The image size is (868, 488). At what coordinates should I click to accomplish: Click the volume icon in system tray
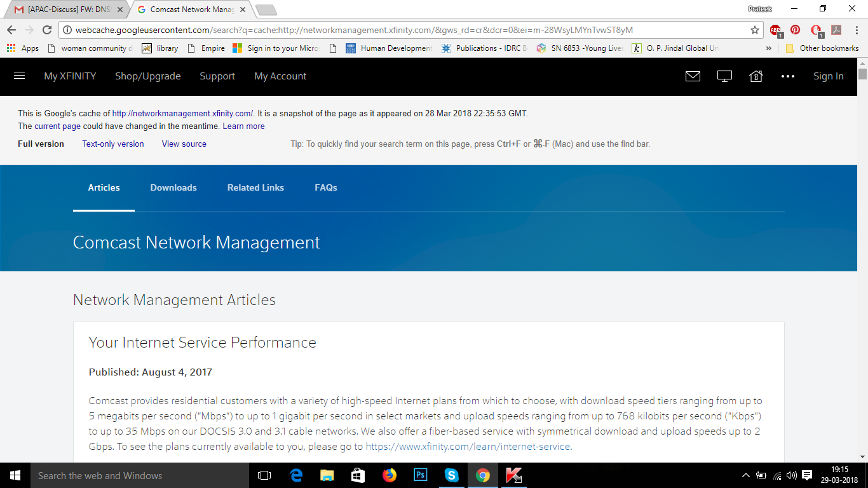[791, 475]
